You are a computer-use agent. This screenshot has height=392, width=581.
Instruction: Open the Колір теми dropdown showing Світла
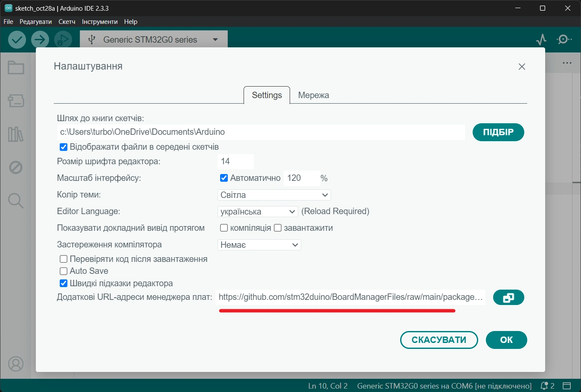[x=274, y=195]
